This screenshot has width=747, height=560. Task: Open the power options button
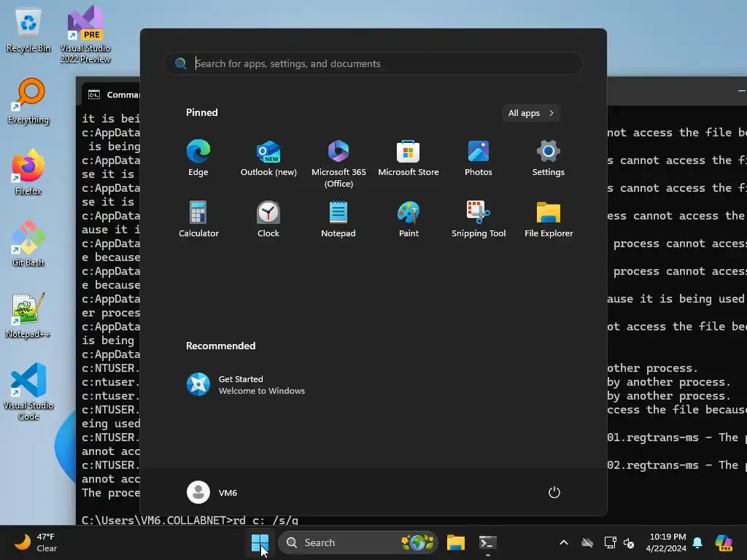click(x=554, y=492)
